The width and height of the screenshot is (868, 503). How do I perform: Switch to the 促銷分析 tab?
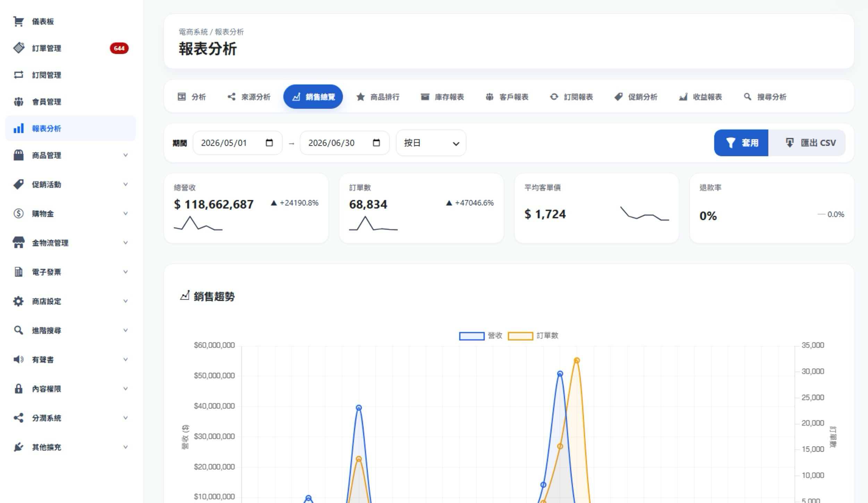tap(636, 97)
